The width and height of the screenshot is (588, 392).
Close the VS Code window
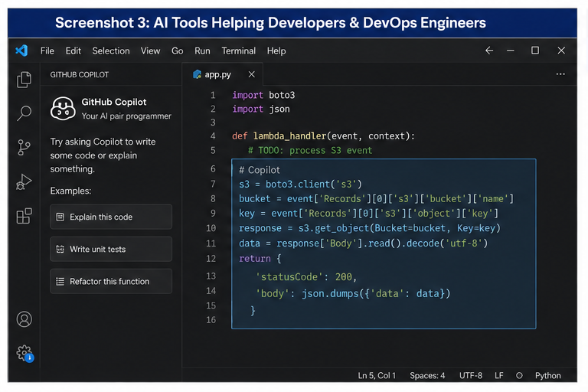[x=561, y=51]
